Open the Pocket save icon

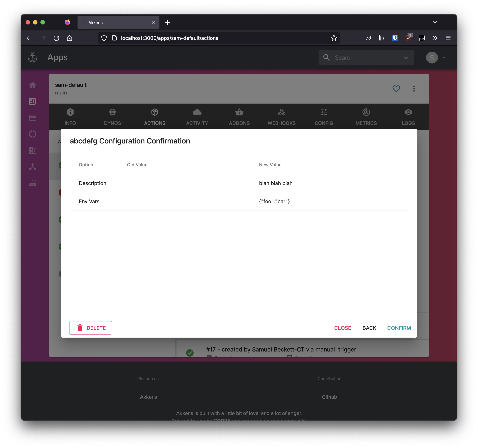click(368, 38)
